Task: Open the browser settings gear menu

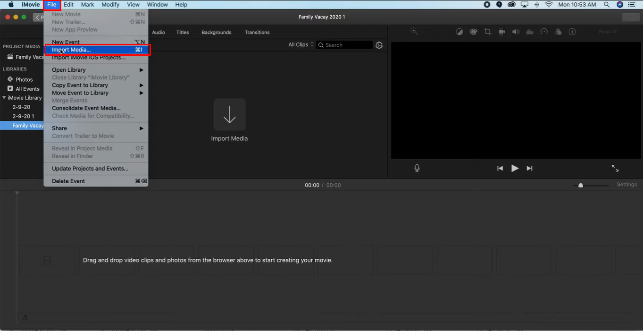Action: 379,45
